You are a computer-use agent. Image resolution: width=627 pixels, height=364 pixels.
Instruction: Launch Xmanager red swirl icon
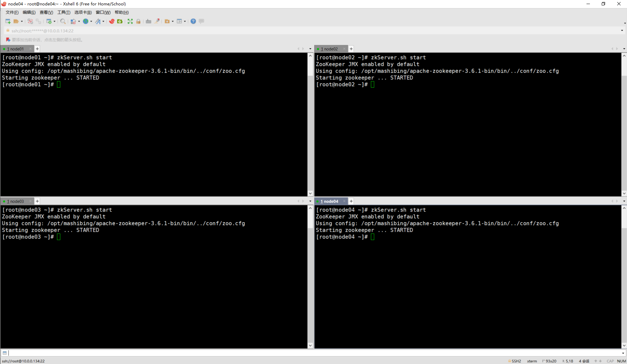click(x=112, y=21)
